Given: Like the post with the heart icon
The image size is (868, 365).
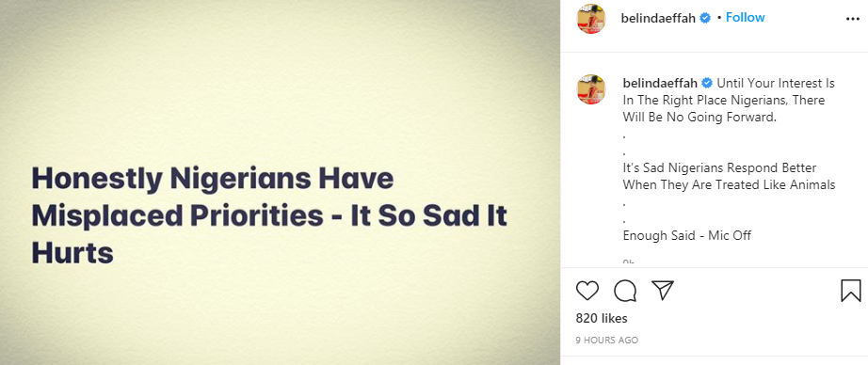Looking at the screenshot, I should click(x=587, y=291).
